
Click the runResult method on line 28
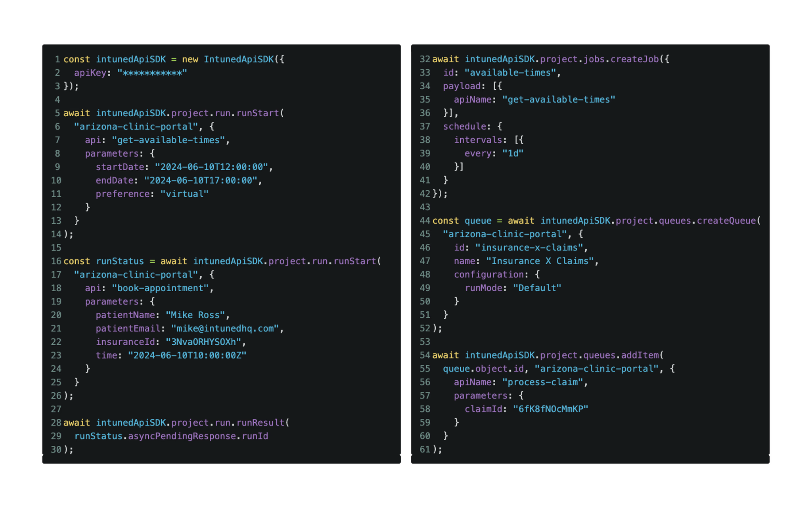click(260, 423)
